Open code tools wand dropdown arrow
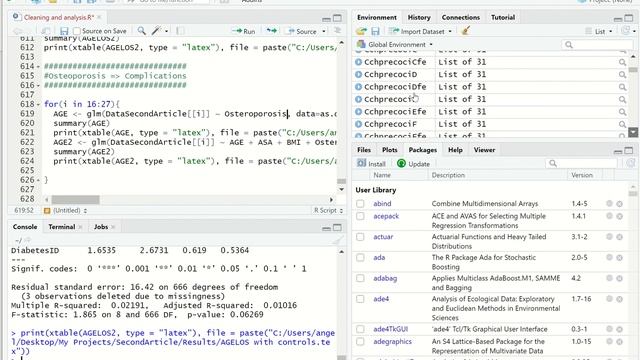Image resolution: width=640 pixels, height=360 pixels. coord(166,31)
